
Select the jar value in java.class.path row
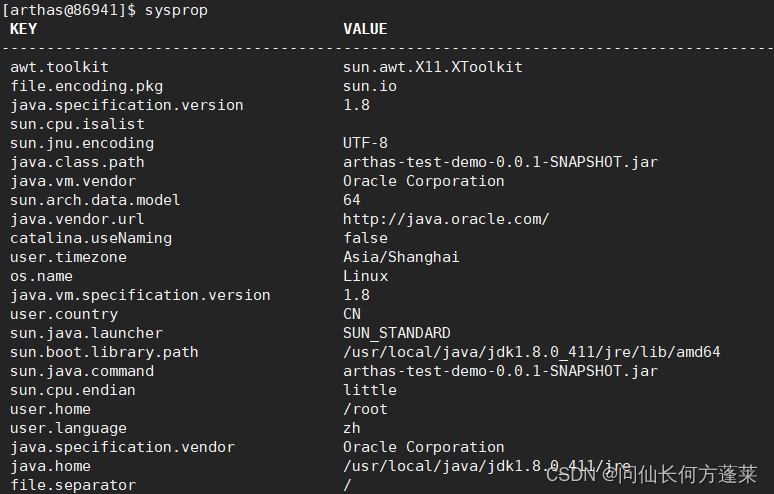(501, 162)
